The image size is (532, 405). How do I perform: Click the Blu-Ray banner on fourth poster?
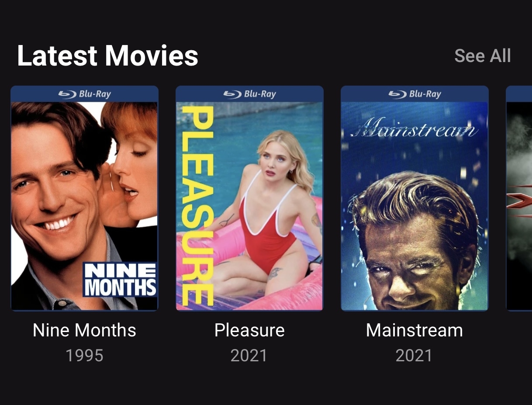click(519, 93)
